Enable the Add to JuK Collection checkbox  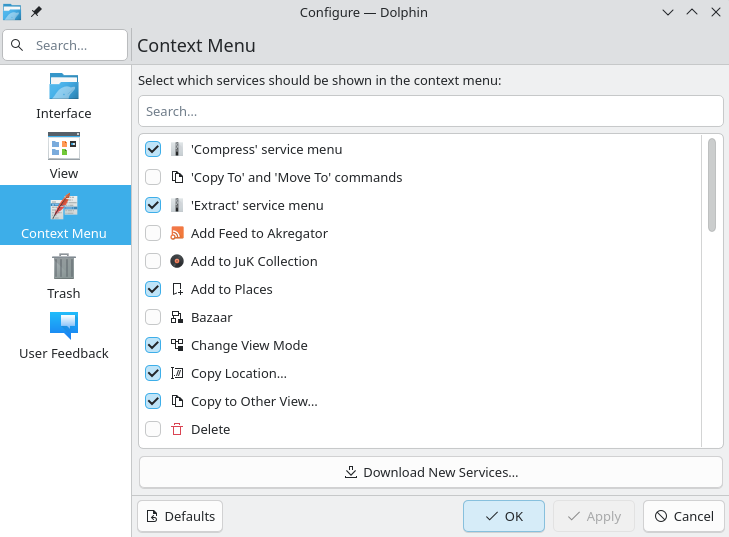click(153, 261)
